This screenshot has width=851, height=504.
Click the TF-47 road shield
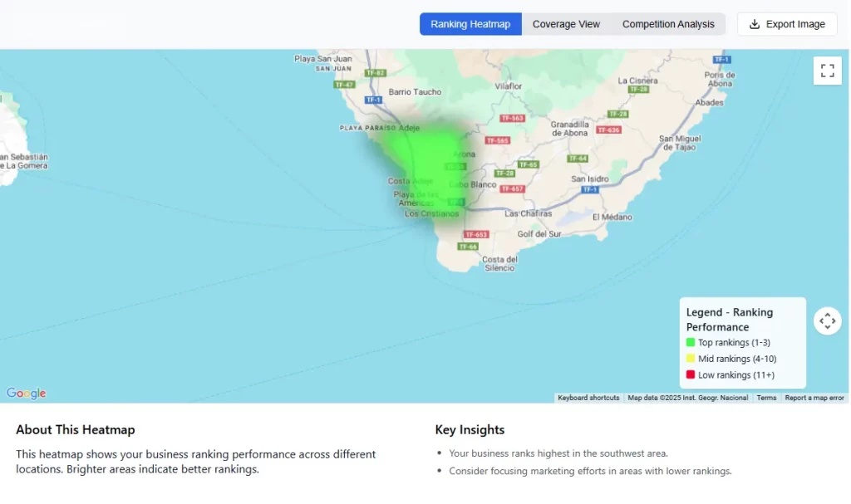(344, 85)
